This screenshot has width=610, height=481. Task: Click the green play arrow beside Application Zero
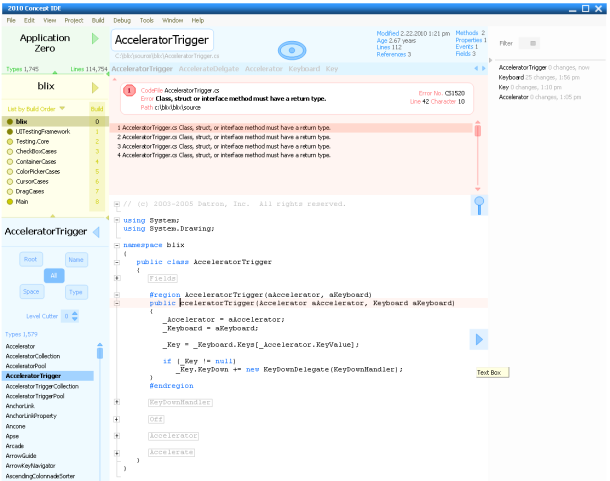[x=95, y=39]
